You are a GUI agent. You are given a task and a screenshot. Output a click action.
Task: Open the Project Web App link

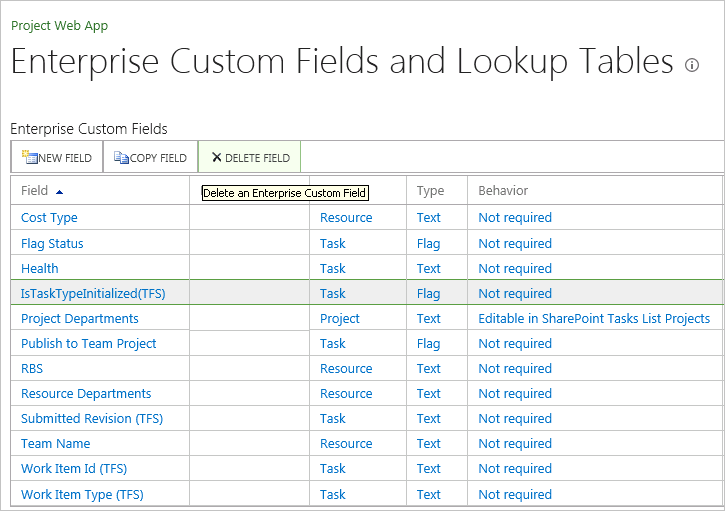tap(59, 25)
